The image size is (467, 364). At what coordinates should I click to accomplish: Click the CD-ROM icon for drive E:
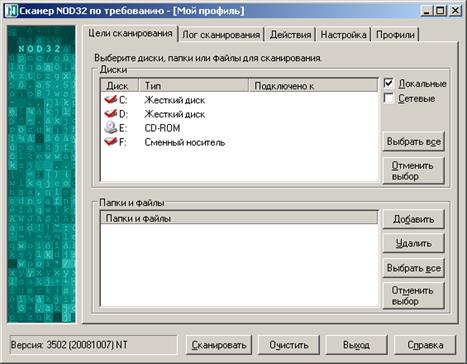[110, 127]
